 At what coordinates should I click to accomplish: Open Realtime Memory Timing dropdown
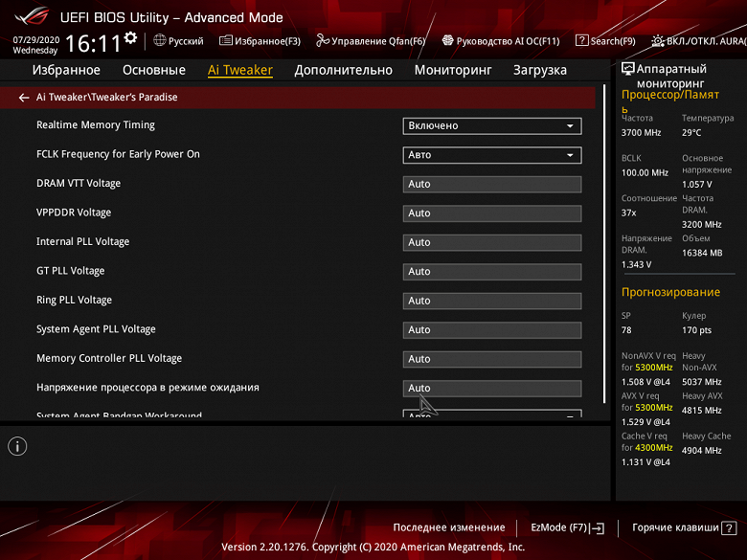[x=492, y=125]
